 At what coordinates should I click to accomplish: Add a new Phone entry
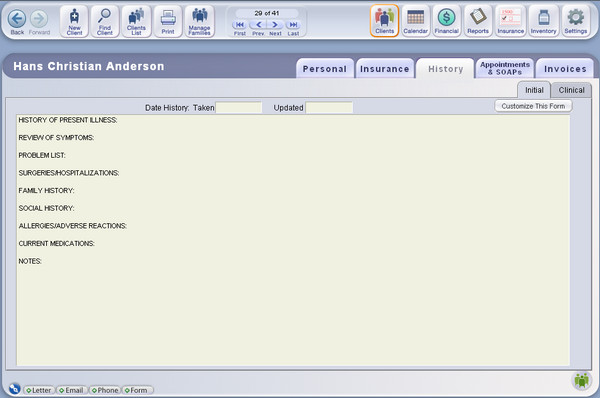pyautogui.click(x=105, y=390)
